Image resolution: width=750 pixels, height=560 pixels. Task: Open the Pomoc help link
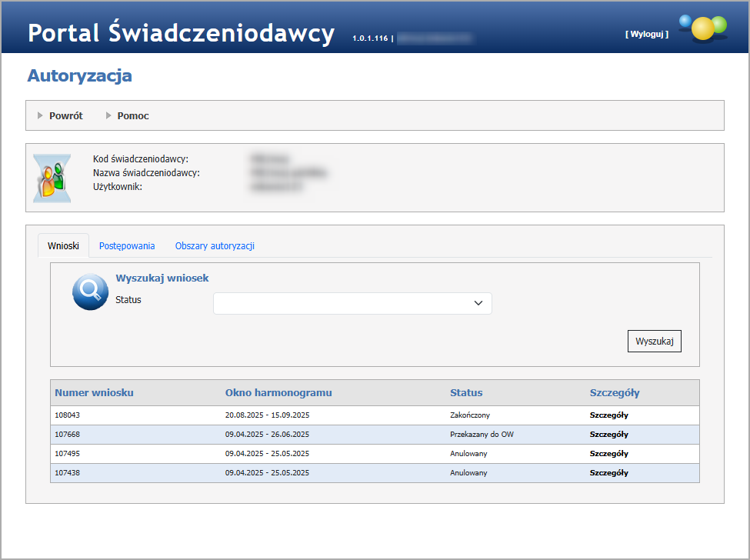pyautogui.click(x=133, y=115)
